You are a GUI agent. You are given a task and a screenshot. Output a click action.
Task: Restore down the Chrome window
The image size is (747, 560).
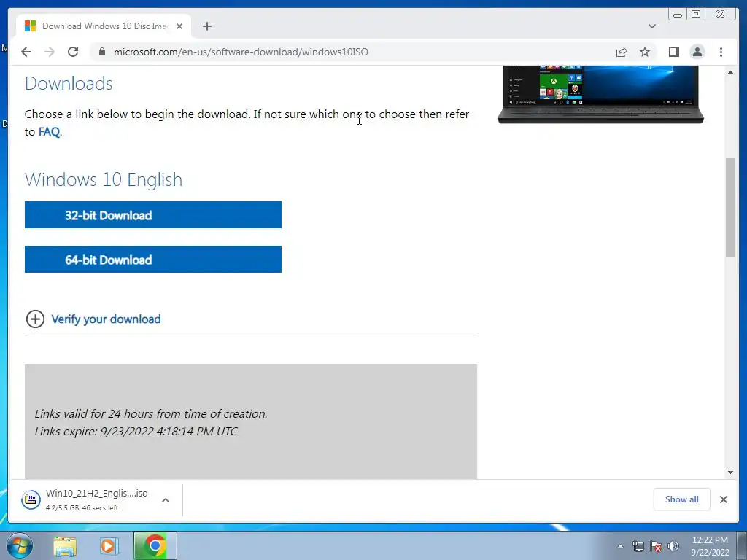pyautogui.click(x=696, y=15)
